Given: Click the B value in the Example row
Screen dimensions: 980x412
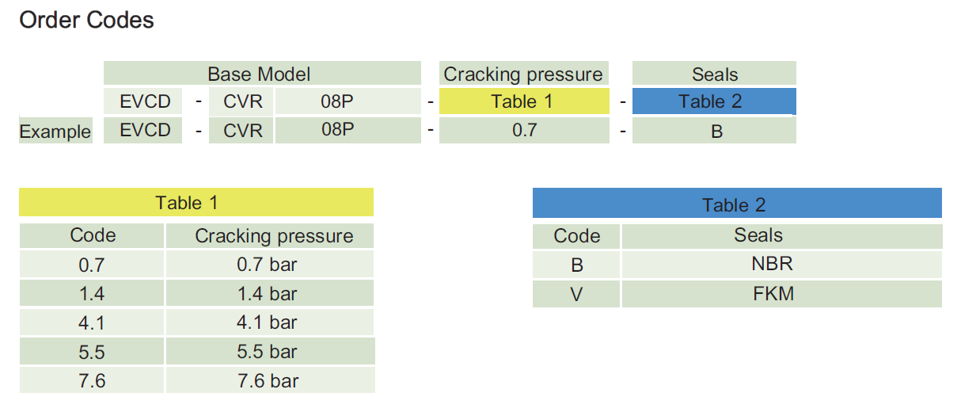Looking at the screenshot, I should click(x=716, y=132).
